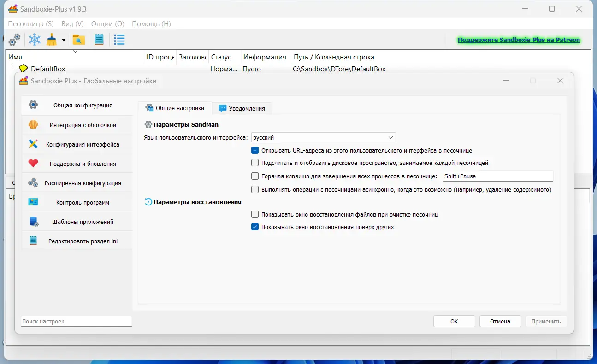The width and height of the screenshot is (597, 364).
Task: Open the Песочница (S) menu
Action: click(31, 23)
